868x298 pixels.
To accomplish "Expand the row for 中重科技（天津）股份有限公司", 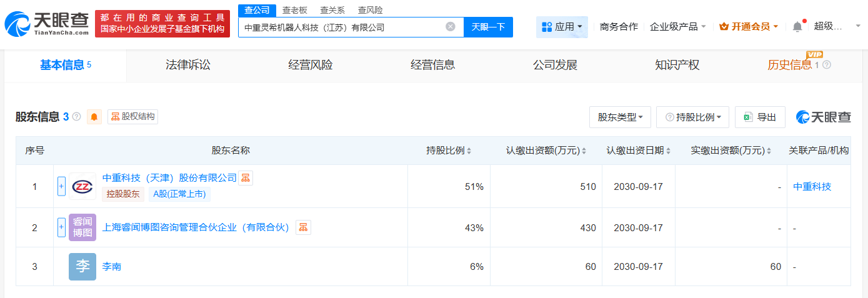I will coord(61,186).
